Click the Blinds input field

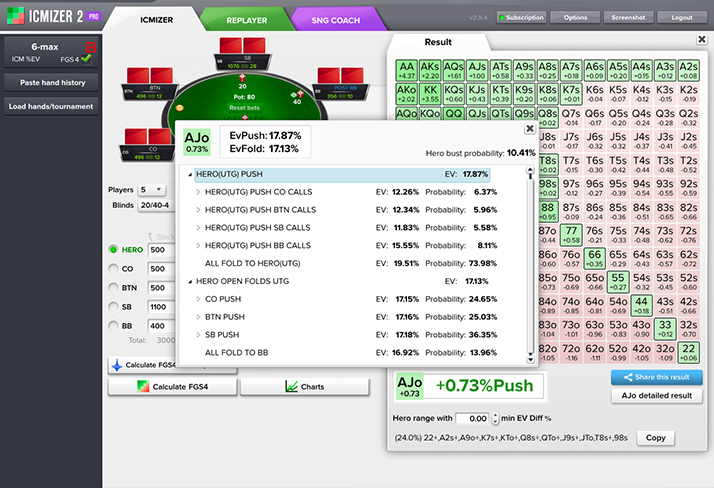point(156,205)
